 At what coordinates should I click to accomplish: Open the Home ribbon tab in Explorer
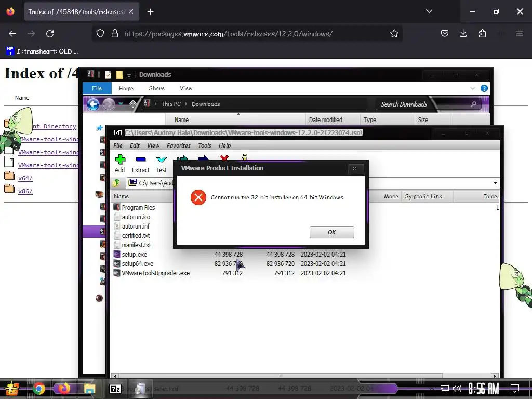pyautogui.click(x=126, y=88)
